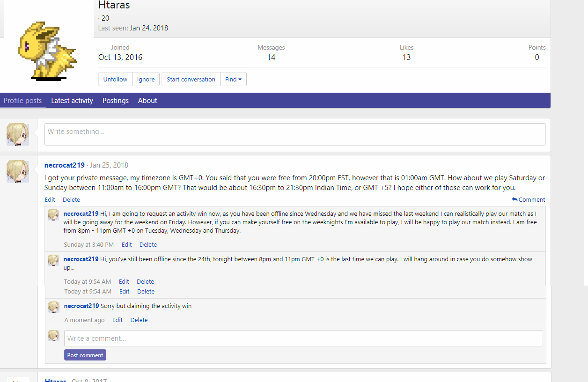The width and height of the screenshot is (588, 382).
Task: Click the avatar beside the Write something box
Action: tap(18, 134)
